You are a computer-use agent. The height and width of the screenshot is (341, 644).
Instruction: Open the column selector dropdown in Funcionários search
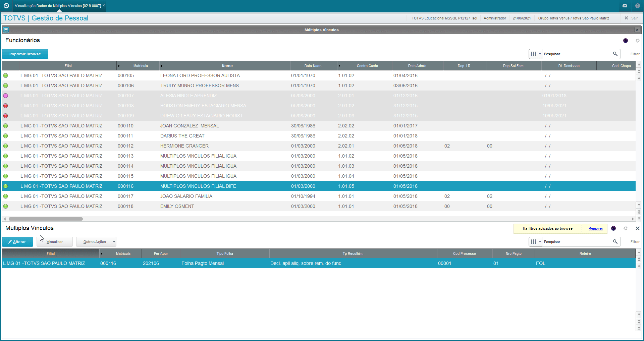coord(536,54)
